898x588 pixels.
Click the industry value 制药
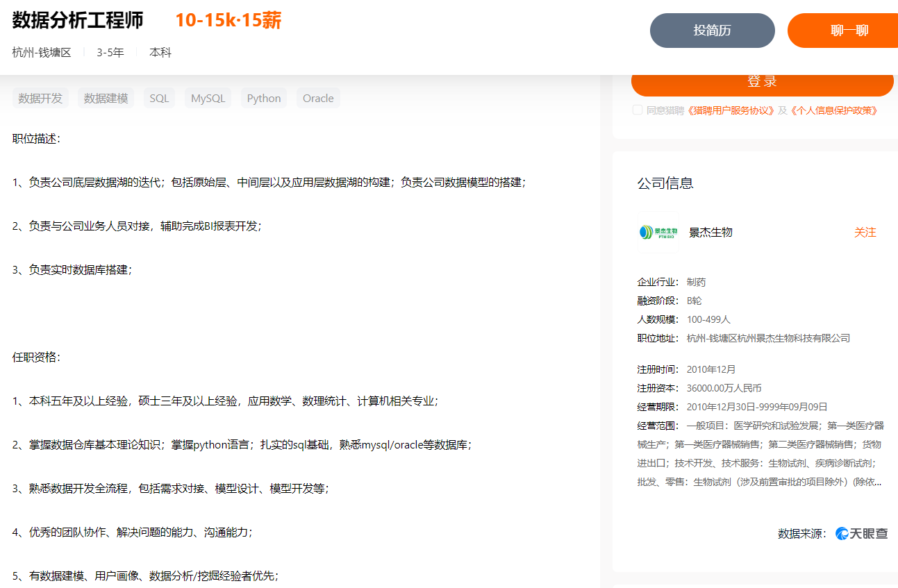point(696,283)
